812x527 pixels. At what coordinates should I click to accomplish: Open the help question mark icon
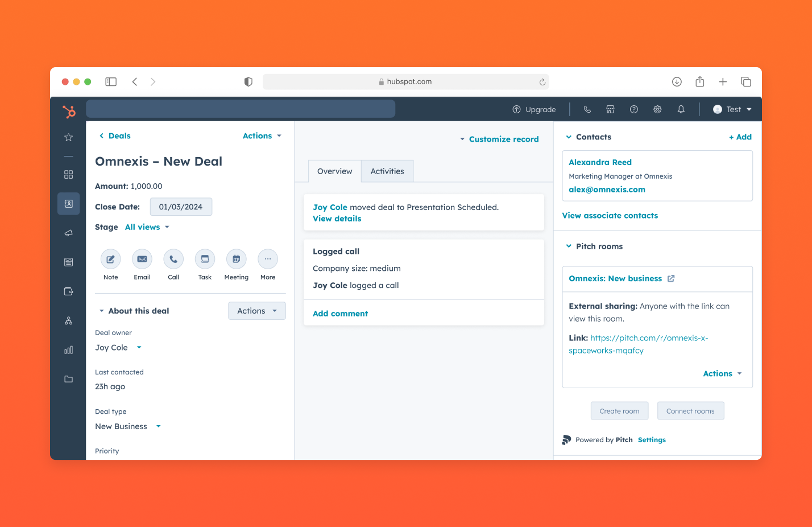(x=634, y=109)
